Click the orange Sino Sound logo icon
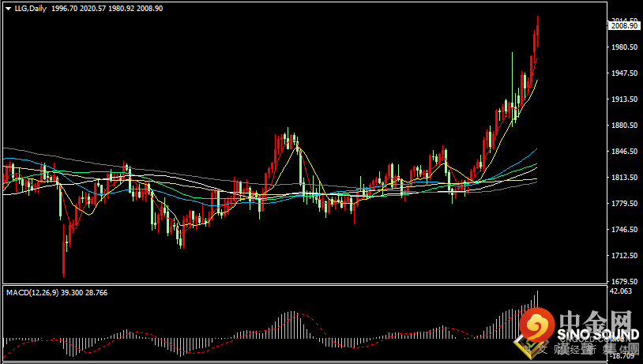Screen dimensions: 643x364 (x=539, y=325)
